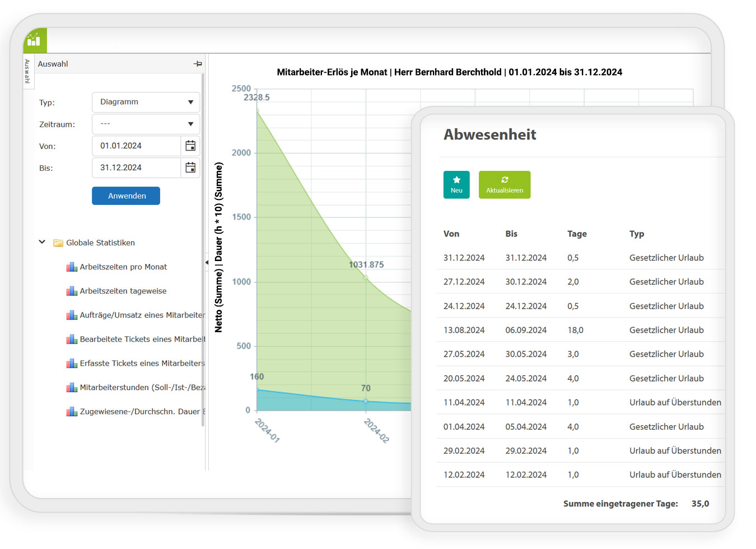Screen dimensions: 756x549
Task: Open Erfasste Tickets eines Mitarbeiters statistic
Action: (x=142, y=364)
